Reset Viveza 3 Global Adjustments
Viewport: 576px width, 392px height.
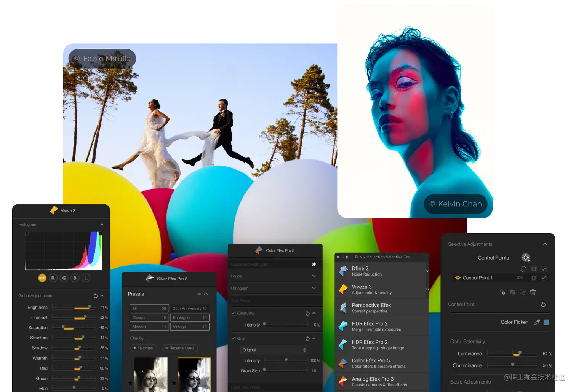click(95, 296)
